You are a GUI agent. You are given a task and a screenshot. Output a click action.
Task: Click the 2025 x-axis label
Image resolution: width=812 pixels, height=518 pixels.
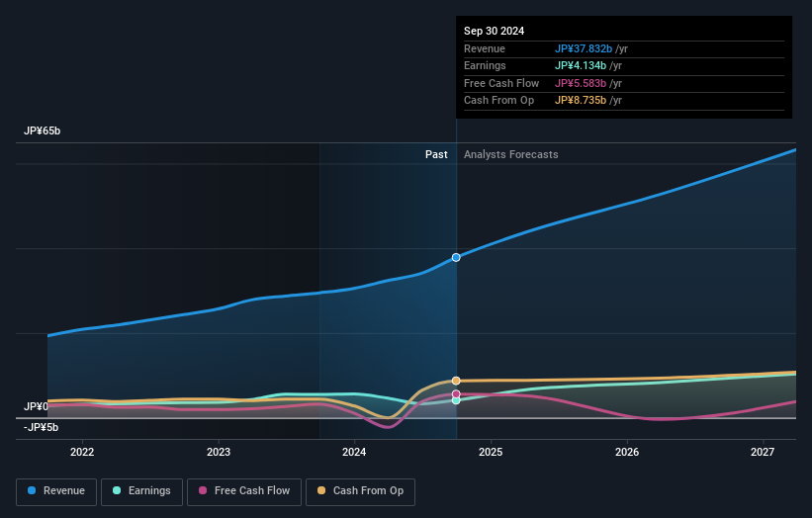491,452
